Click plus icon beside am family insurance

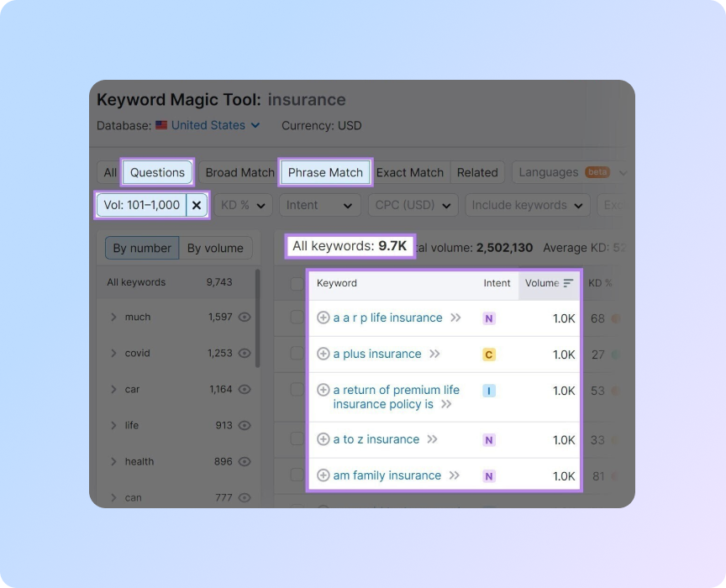click(323, 475)
